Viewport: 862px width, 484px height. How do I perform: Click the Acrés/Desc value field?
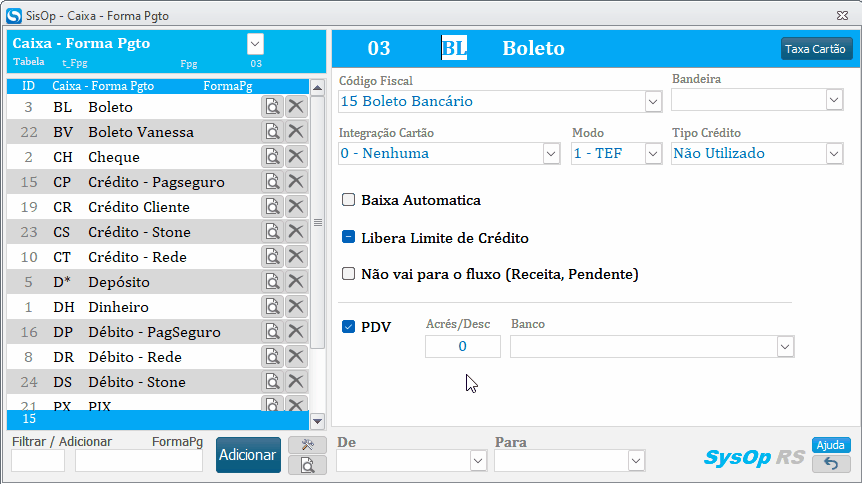pos(462,346)
